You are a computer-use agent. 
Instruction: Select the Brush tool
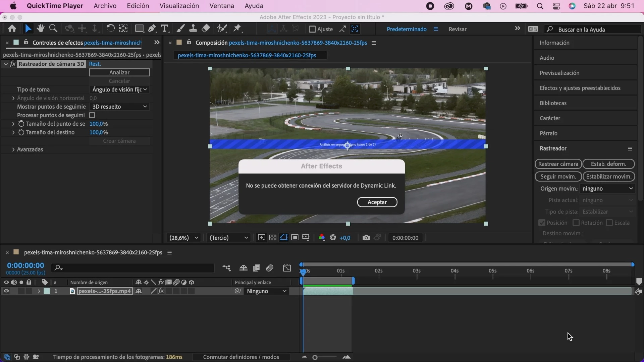click(180, 29)
